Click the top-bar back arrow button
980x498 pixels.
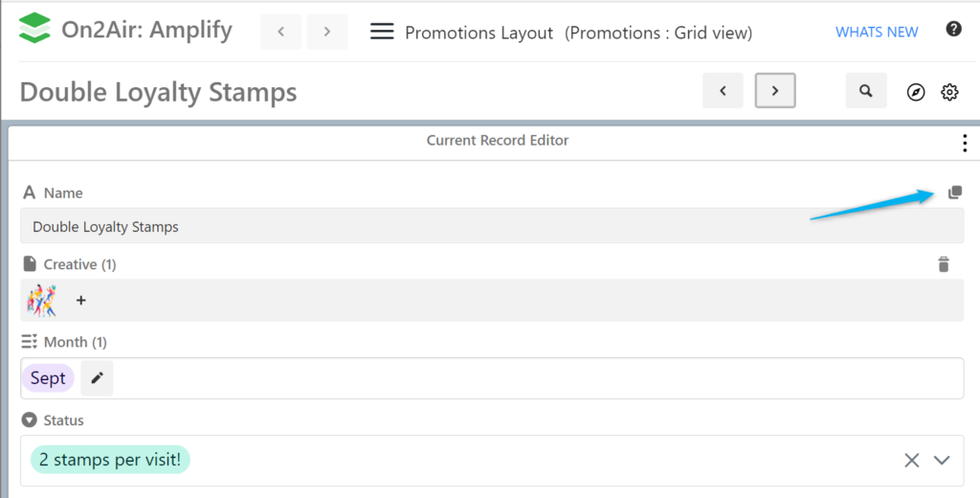coord(281,32)
